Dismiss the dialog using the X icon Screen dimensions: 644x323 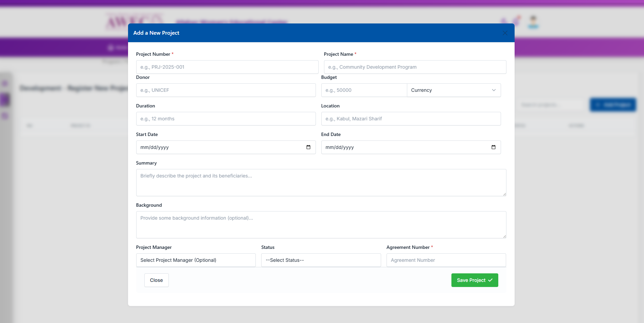(505, 33)
